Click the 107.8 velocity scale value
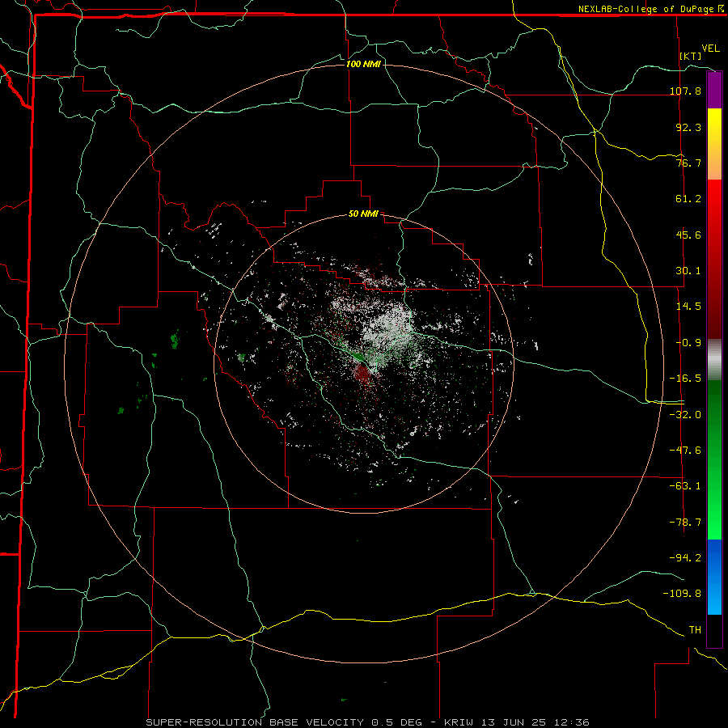 [x=685, y=91]
